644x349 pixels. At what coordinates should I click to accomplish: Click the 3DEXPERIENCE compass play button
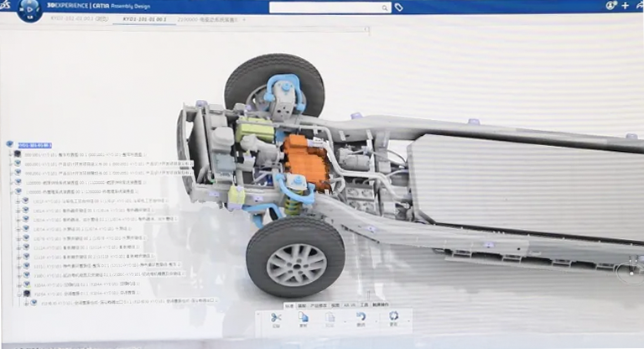click(x=29, y=10)
